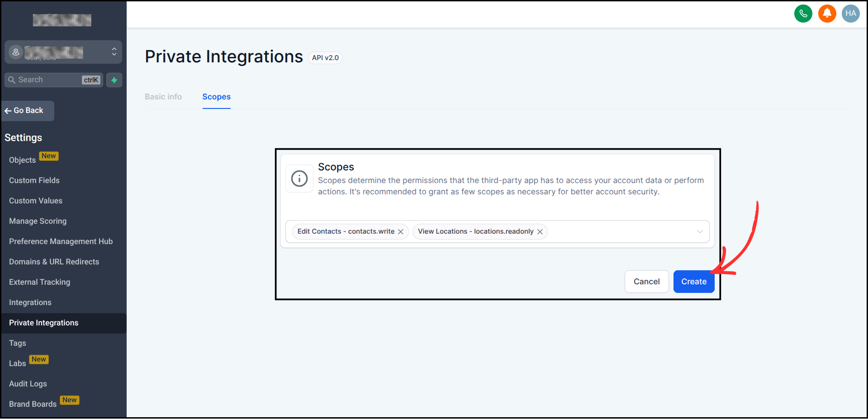
Task: Open the notification bell alerts
Action: 827,14
